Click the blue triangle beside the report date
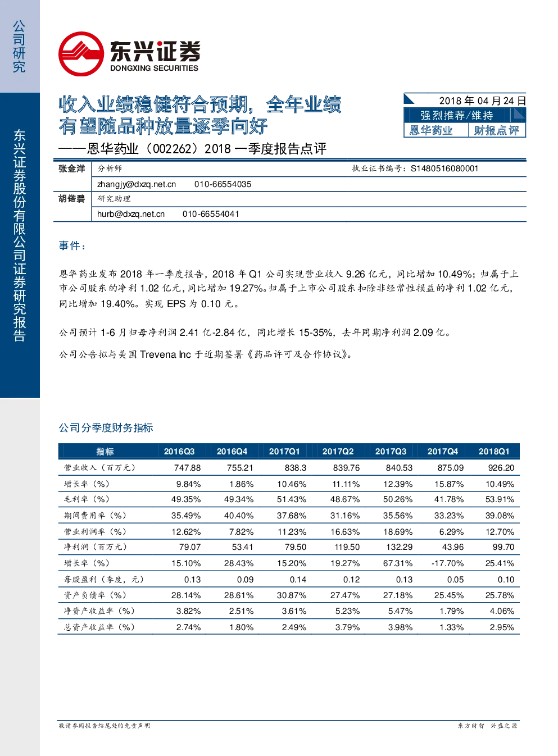The height and width of the screenshot is (756, 558). pos(409,99)
